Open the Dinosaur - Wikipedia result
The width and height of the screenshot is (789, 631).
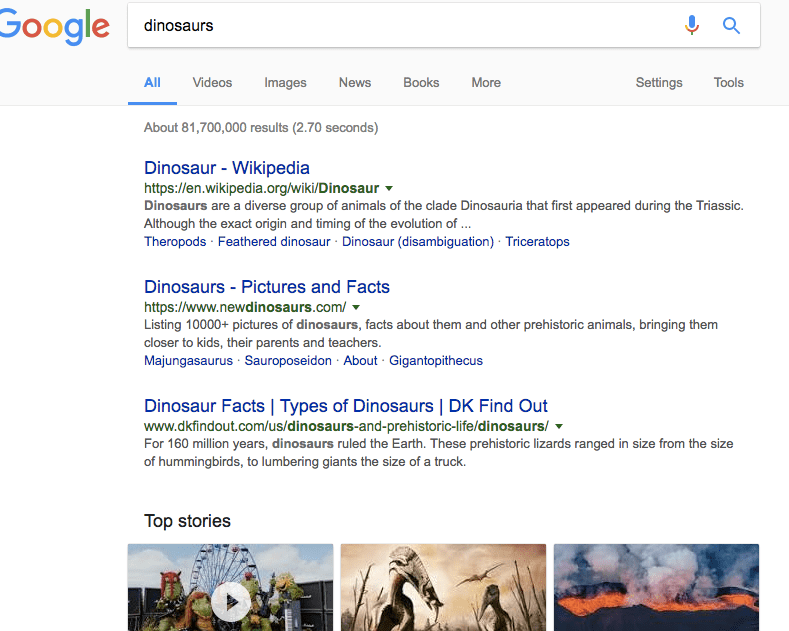227,168
